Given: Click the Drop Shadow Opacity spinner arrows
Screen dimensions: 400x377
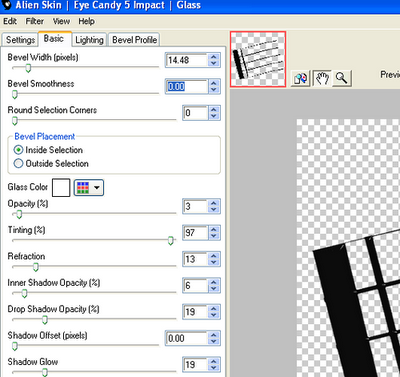Looking at the screenshot, I should 214,312.
